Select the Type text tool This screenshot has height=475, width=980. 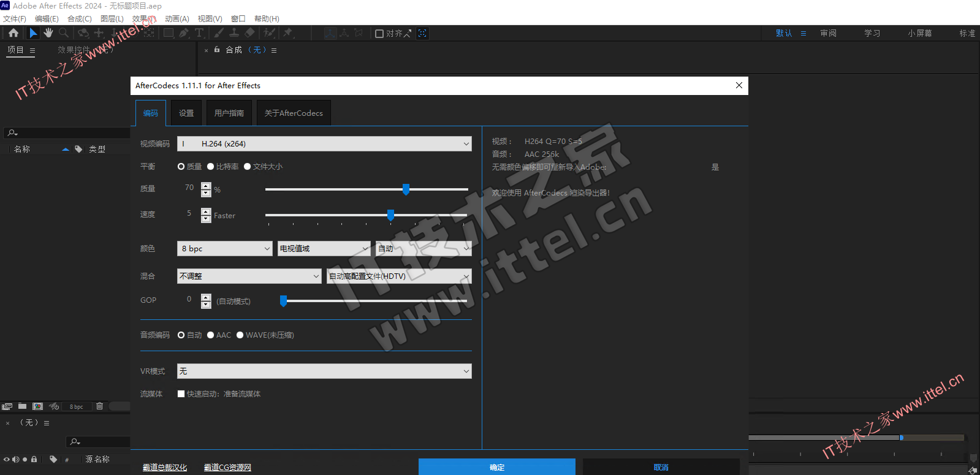click(199, 33)
